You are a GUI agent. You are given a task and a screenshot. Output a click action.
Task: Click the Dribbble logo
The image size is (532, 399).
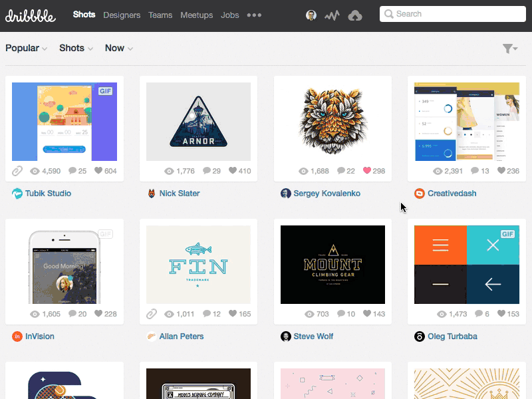30,15
